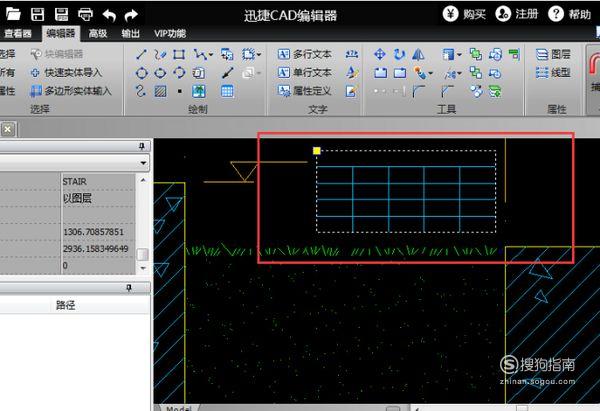The width and height of the screenshot is (600, 411).
Task: Click the 以图层 bylayer property value
Action: pos(98,198)
